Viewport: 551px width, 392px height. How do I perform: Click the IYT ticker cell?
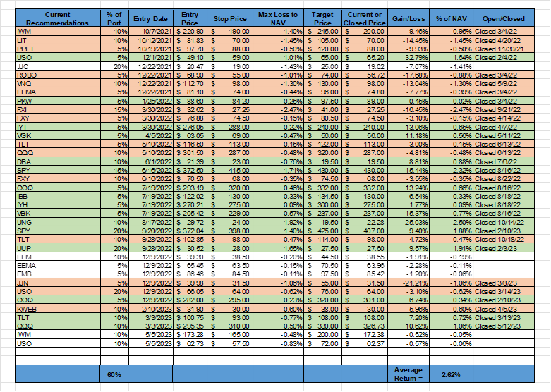tap(58, 127)
